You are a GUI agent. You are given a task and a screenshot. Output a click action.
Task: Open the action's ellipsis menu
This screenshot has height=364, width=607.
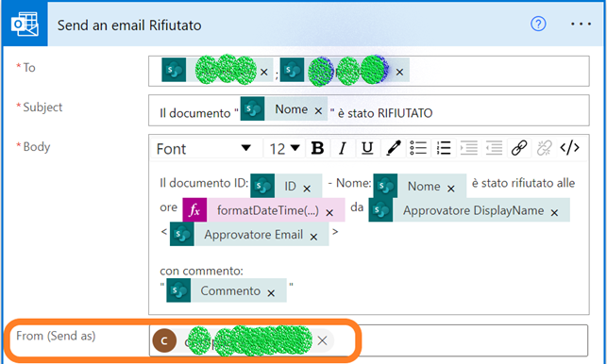(x=582, y=24)
